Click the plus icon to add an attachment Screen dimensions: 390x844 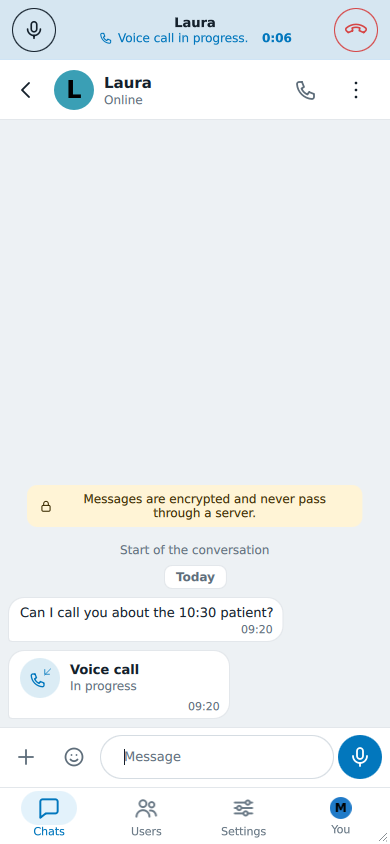coord(26,757)
